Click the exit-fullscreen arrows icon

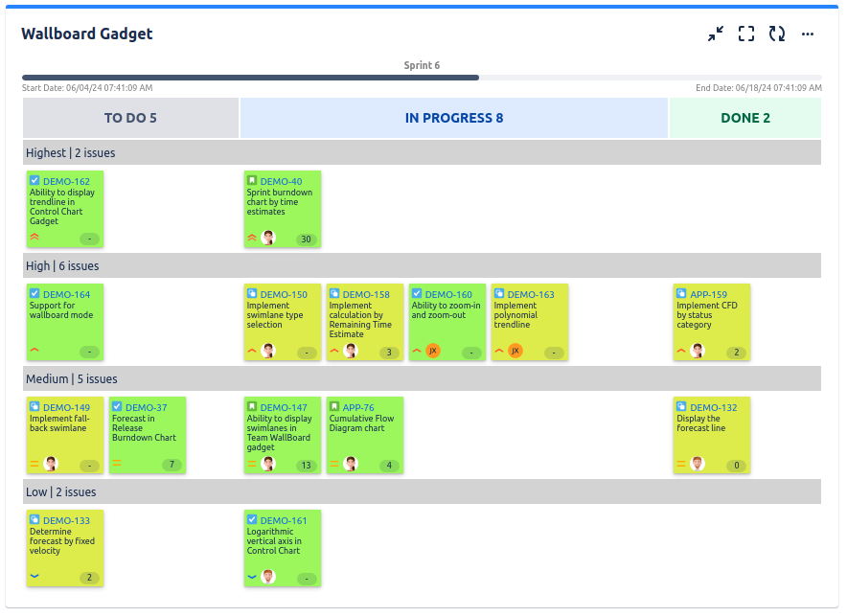(716, 34)
